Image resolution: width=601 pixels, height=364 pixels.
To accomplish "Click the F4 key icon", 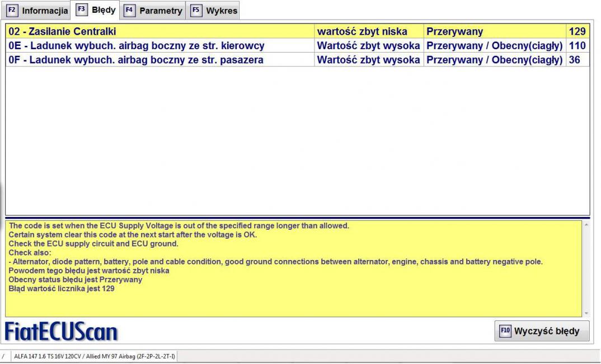I will coord(129,10).
